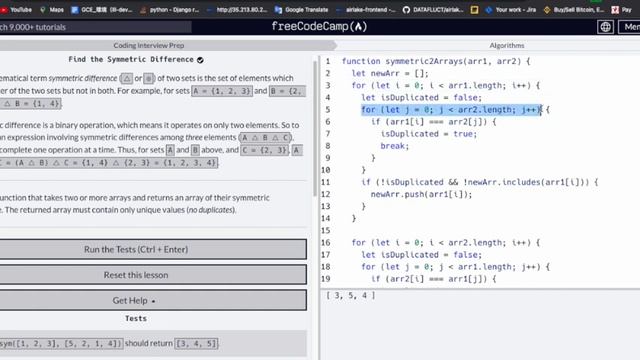Click the highlighted for loop on line 5
Viewport: 640px width, 360px height.
click(451, 110)
